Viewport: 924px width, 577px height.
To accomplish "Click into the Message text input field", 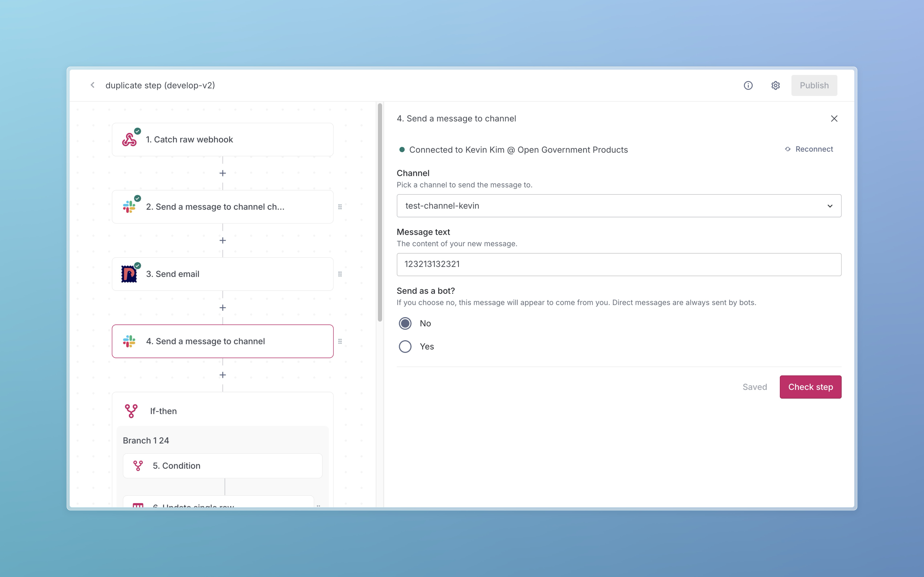I will [x=619, y=265].
